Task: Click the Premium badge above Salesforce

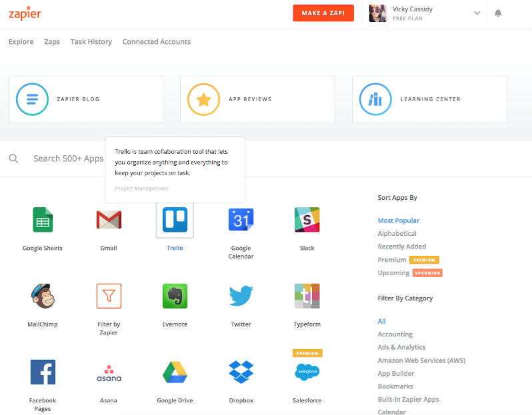Action: point(307,353)
